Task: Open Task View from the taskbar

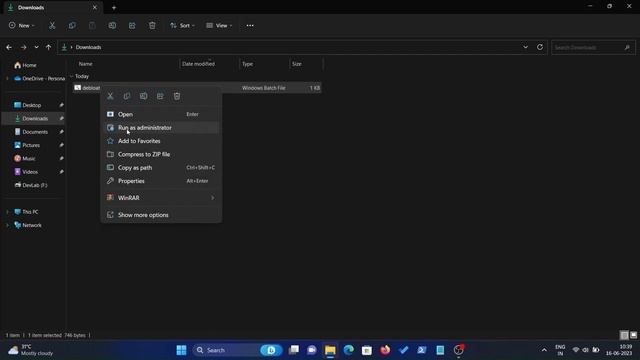Action: tap(294, 350)
